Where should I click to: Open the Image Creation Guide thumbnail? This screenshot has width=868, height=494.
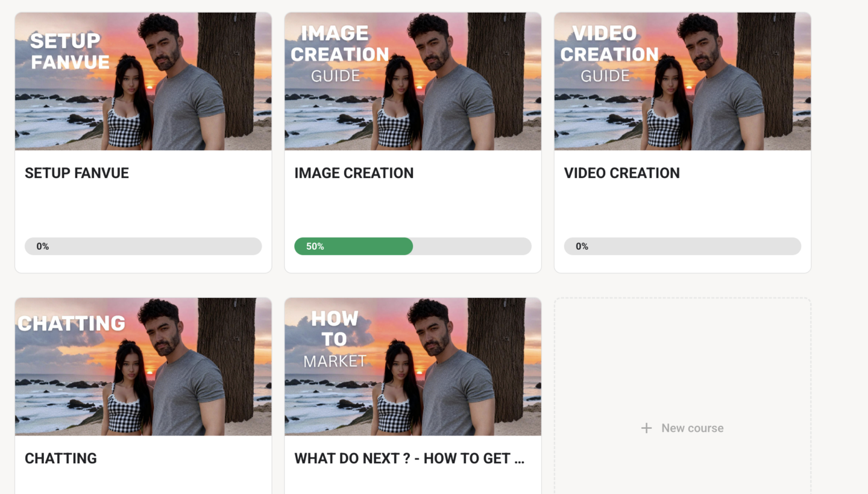413,81
